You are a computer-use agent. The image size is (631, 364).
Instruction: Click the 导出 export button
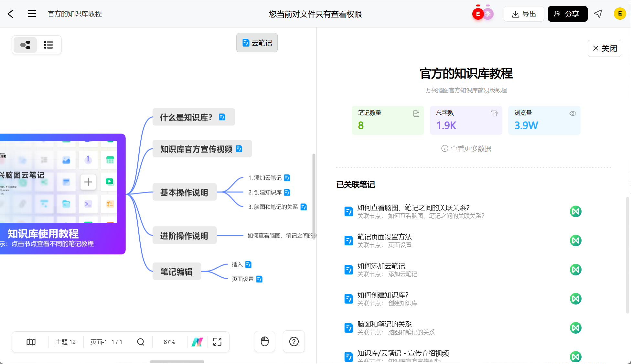point(524,14)
